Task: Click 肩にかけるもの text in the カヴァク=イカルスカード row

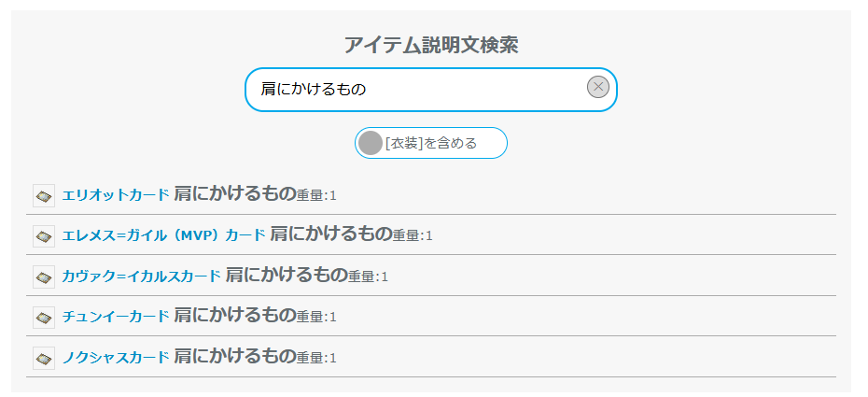Action: (x=286, y=276)
